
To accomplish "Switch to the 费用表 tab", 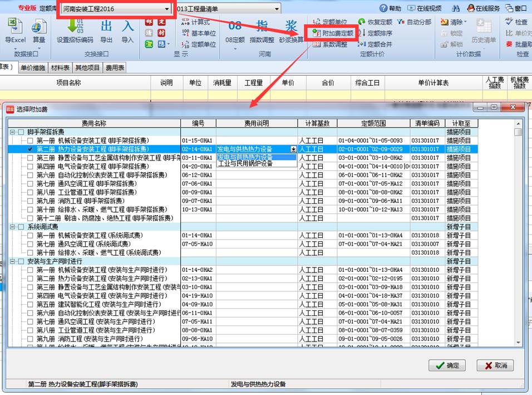I will click(115, 68).
